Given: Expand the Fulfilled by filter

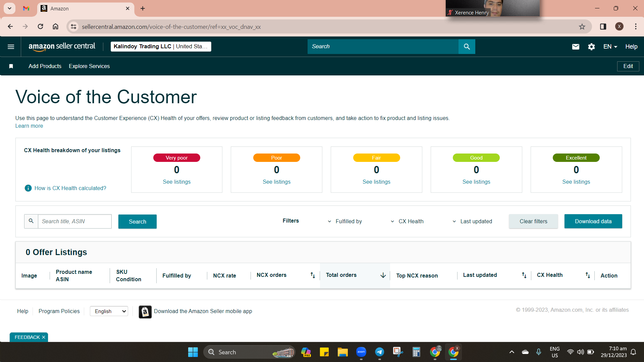Looking at the screenshot, I should (344, 222).
